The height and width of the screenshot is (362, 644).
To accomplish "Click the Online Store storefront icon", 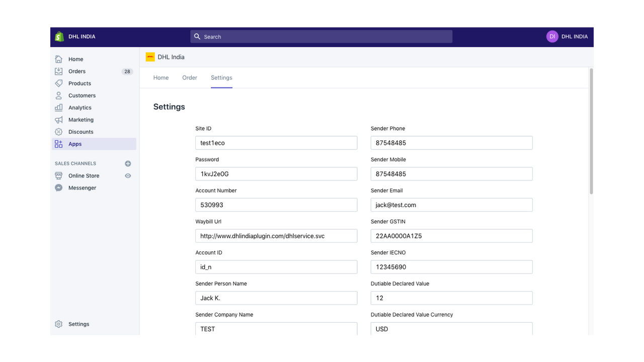I will pos(59,176).
